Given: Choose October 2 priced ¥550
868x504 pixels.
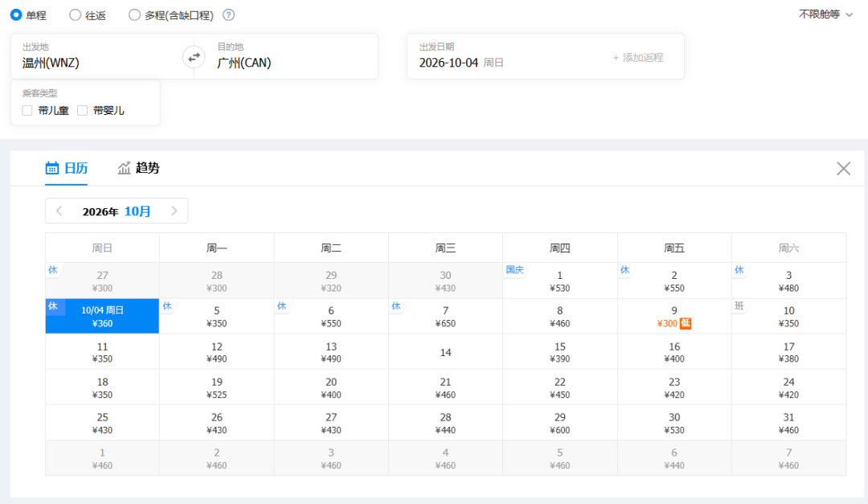Looking at the screenshot, I should 674,281.
